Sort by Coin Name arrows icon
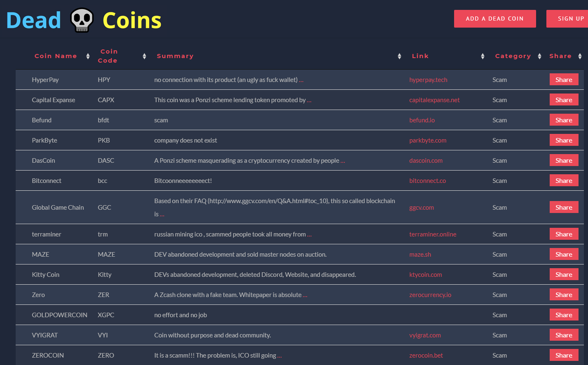 (x=88, y=56)
